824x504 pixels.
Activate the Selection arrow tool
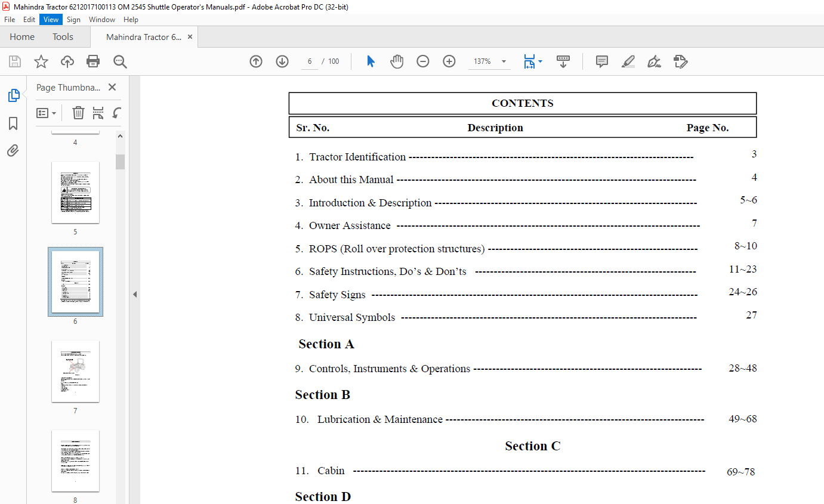tap(371, 61)
